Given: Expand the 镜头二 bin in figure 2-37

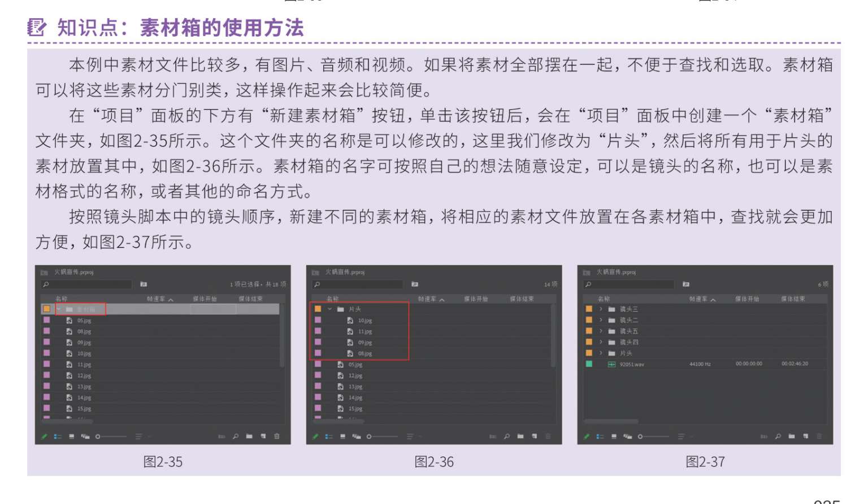Looking at the screenshot, I should click(601, 320).
